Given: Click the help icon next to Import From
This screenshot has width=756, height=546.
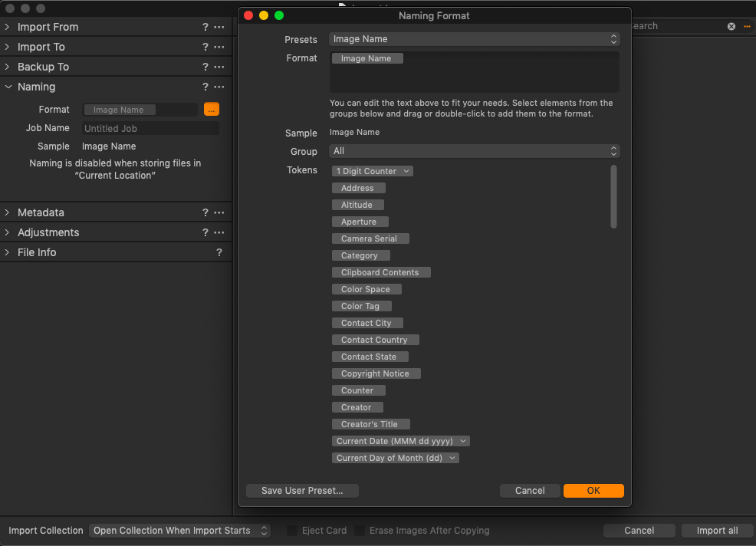Looking at the screenshot, I should tap(205, 27).
